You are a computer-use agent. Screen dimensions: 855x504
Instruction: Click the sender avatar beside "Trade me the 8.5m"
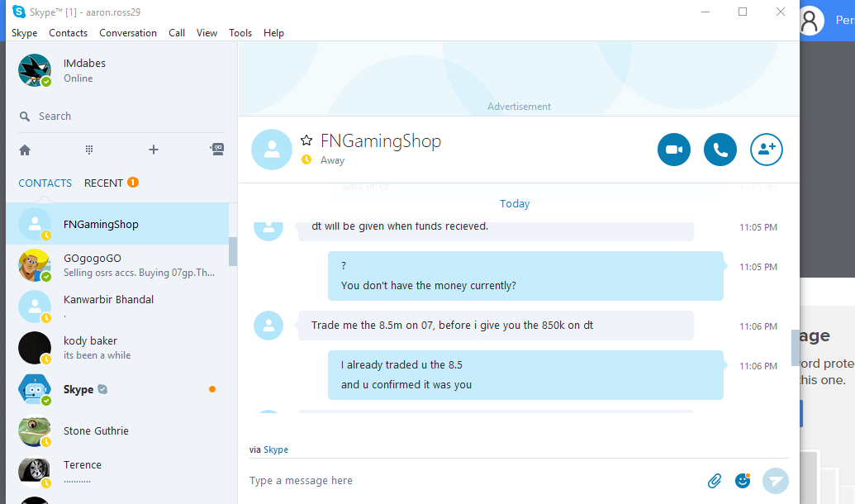pos(268,326)
